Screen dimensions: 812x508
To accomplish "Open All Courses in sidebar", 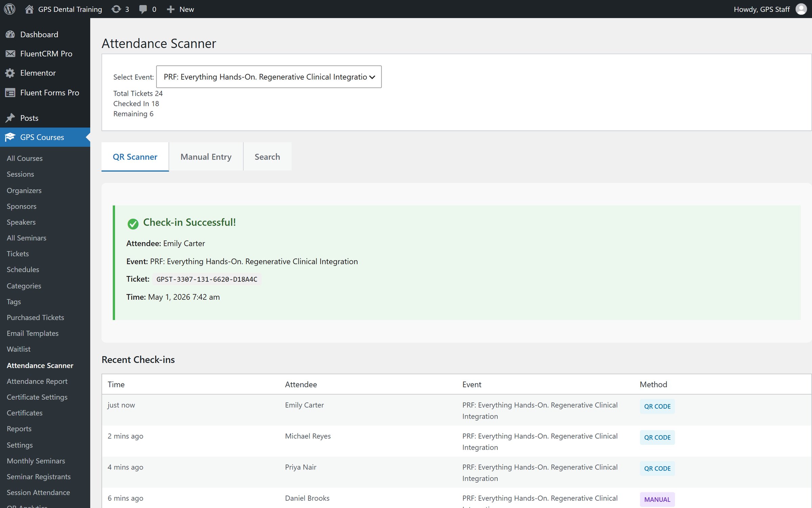I will click(x=25, y=158).
